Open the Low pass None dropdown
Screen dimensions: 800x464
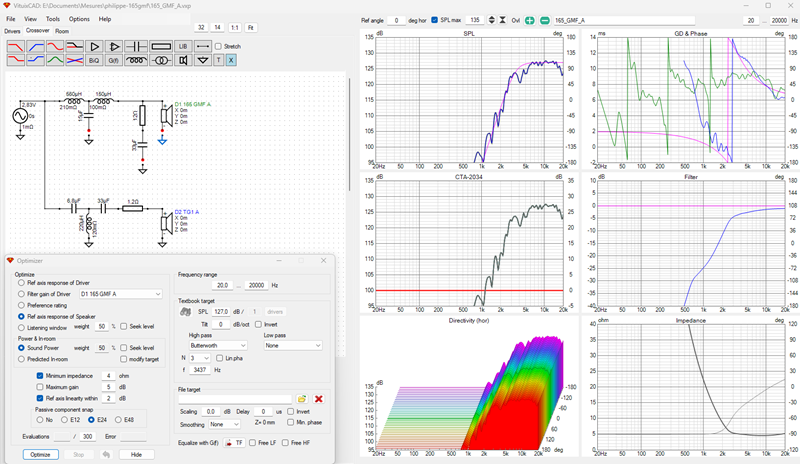pyautogui.click(x=293, y=346)
